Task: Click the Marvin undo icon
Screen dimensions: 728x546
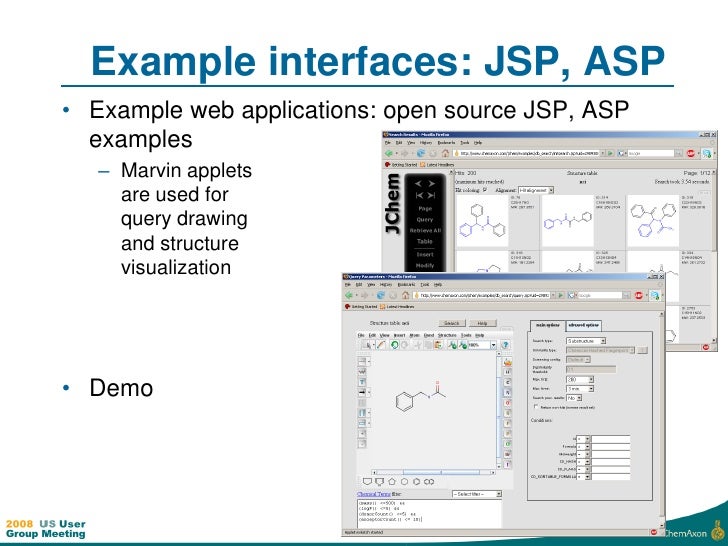Action: (x=394, y=345)
